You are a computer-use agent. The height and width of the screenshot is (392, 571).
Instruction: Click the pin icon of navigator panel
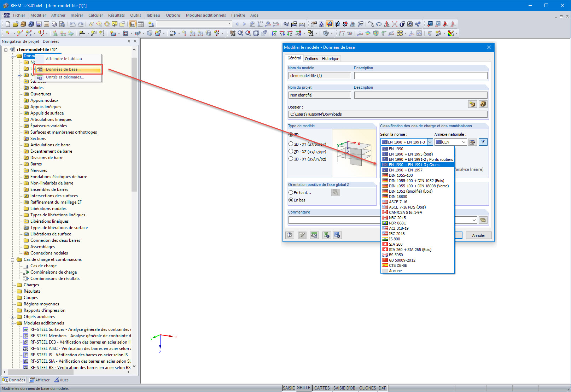tap(129, 41)
